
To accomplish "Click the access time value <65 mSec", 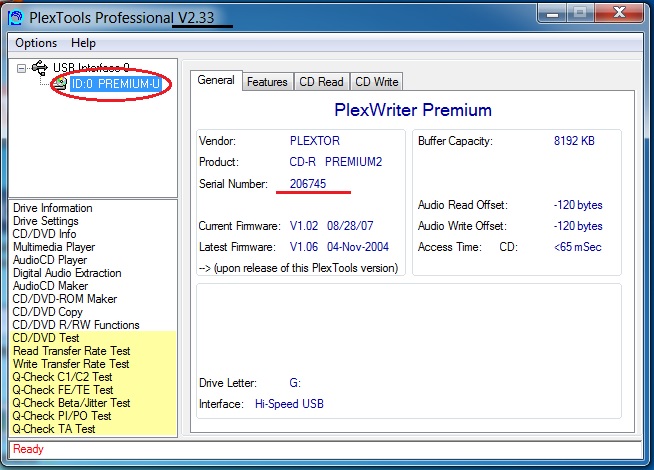I will (578, 247).
